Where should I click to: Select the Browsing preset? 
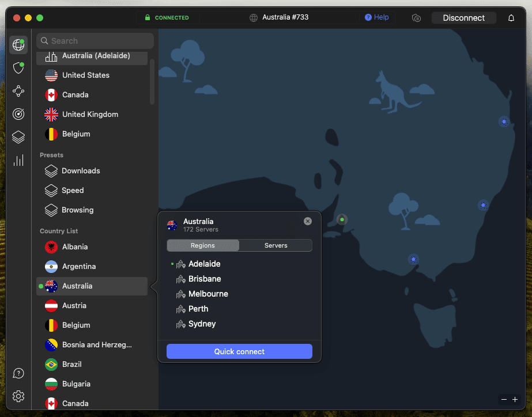tap(92, 210)
